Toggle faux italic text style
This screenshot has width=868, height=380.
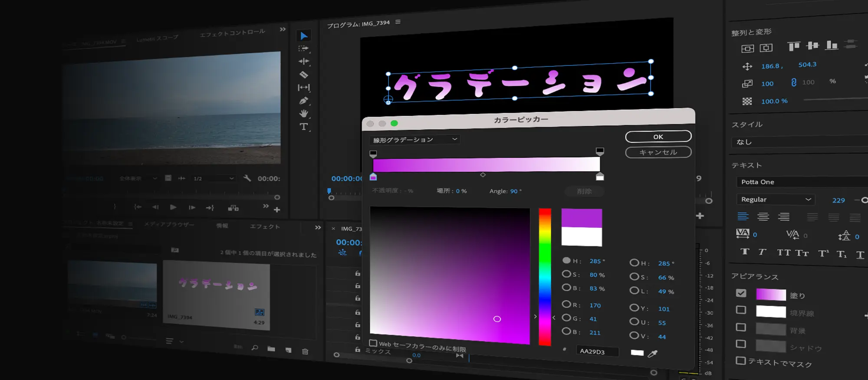tap(763, 252)
